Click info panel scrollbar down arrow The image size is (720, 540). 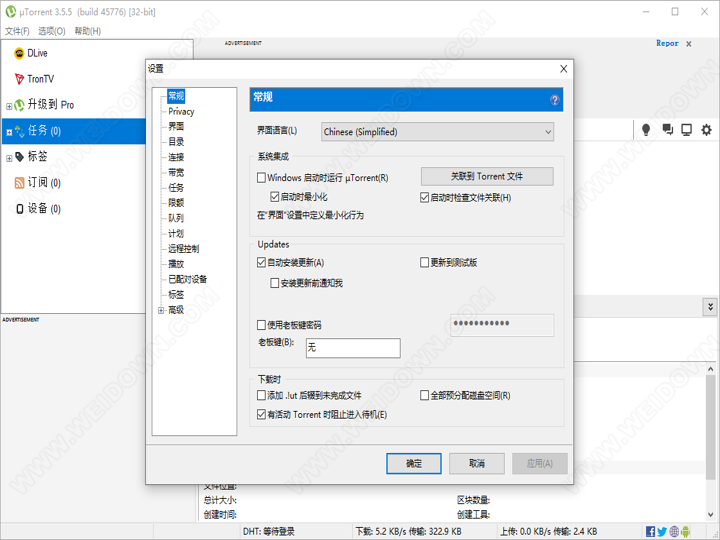pos(710,515)
